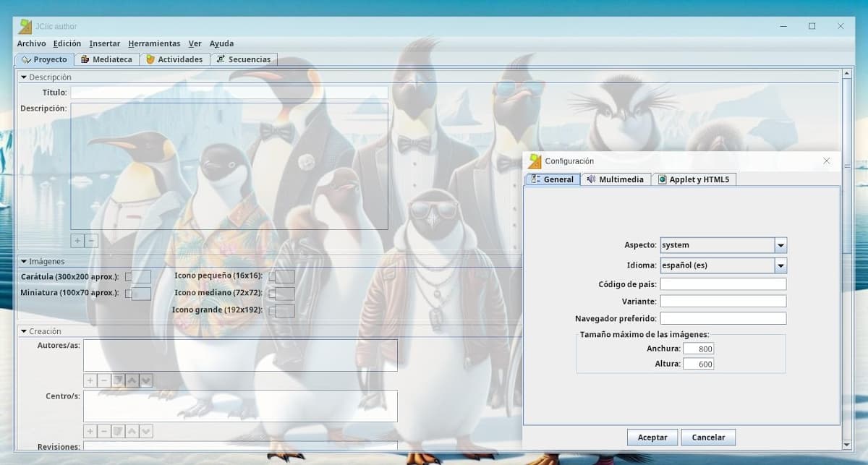Move the selected Centro down

[146, 431]
